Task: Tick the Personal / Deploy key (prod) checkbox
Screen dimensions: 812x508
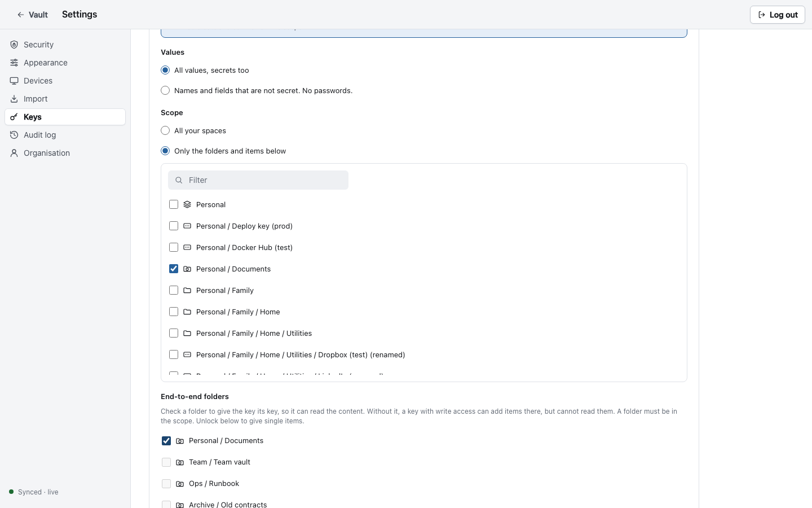Action: tap(174, 226)
